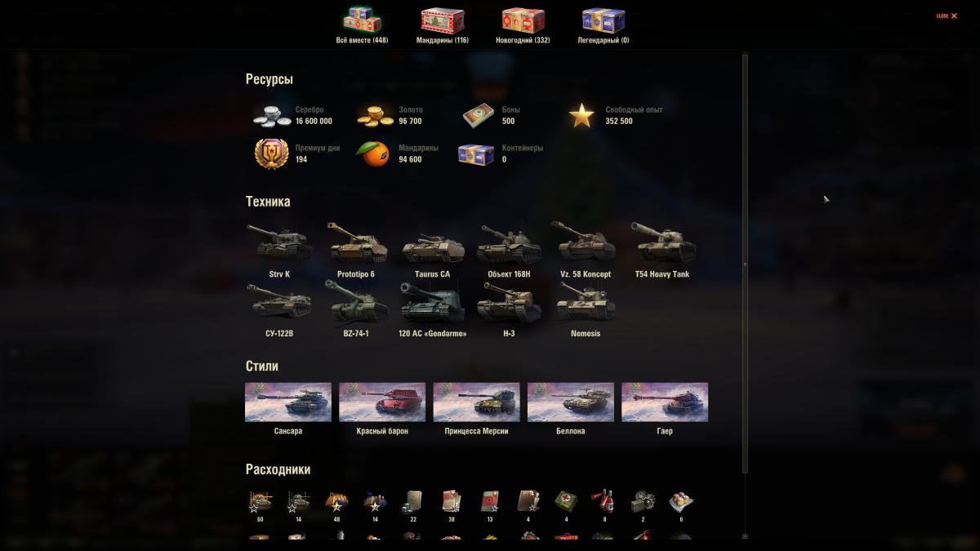Click the Серебро silver coins icon
980x551 pixels.
coord(272,116)
